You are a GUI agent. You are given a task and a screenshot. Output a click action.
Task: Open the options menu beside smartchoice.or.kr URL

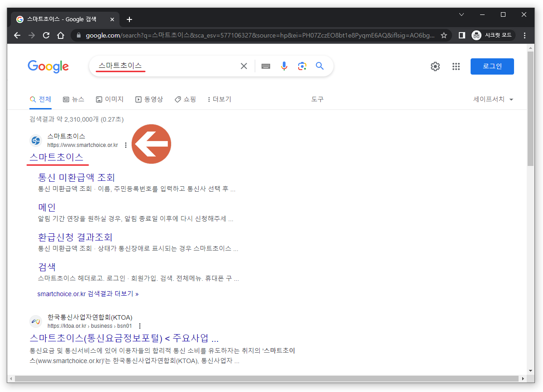126,146
